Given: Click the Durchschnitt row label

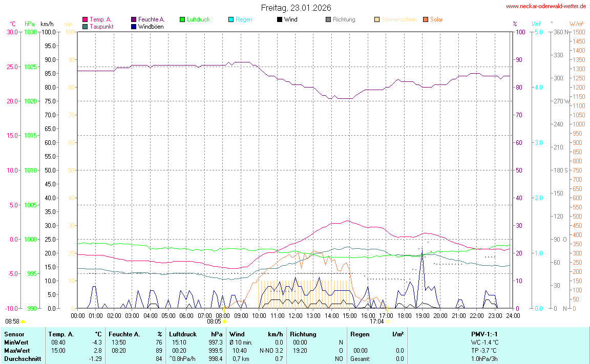Looking at the screenshot, I should point(23,359).
